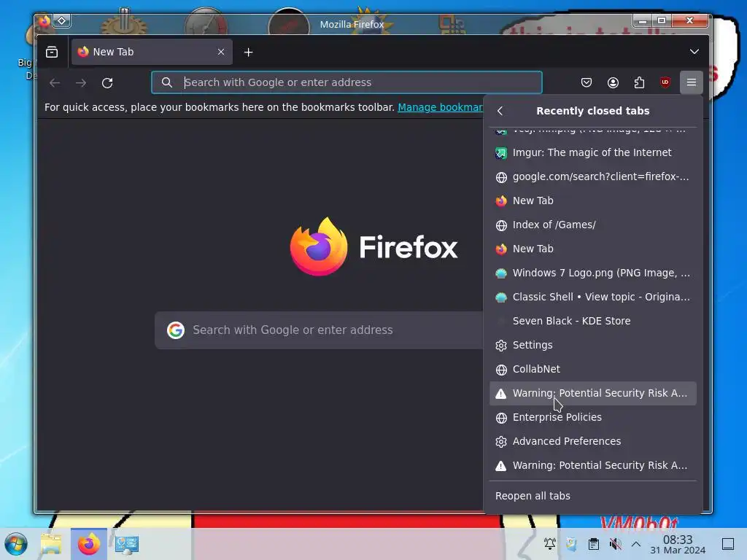This screenshot has height=560, width=747.
Task: Expand hidden system tray icons arrow
Action: 636,544
